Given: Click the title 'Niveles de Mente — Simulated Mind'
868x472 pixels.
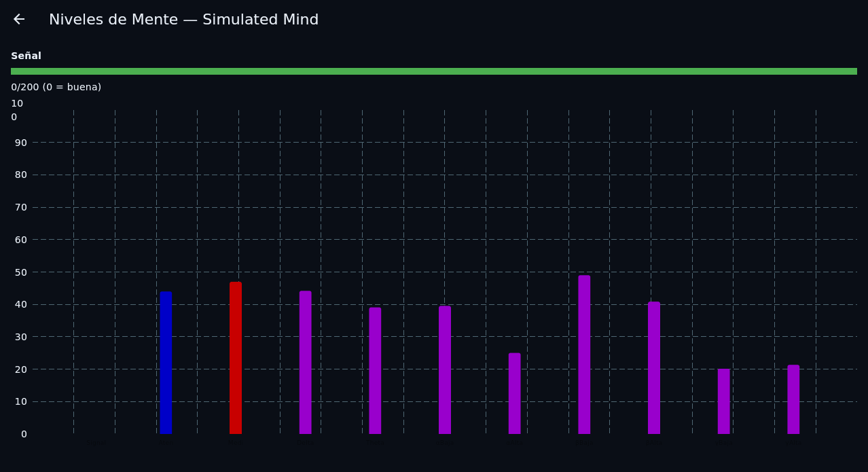Looking at the screenshot, I should [183, 20].
